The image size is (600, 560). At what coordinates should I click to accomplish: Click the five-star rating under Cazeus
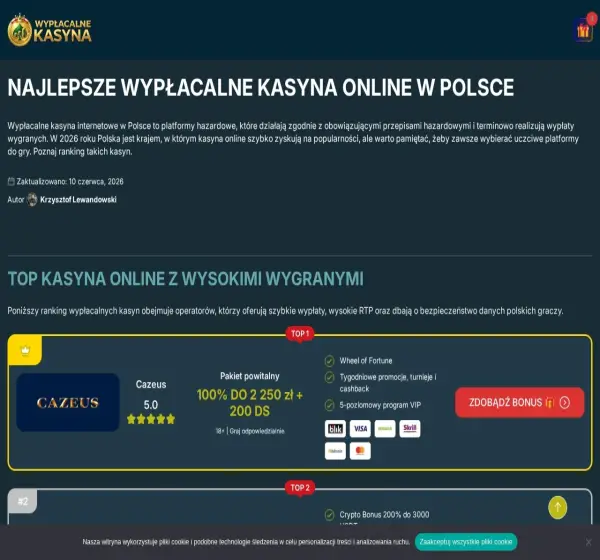click(151, 419)
